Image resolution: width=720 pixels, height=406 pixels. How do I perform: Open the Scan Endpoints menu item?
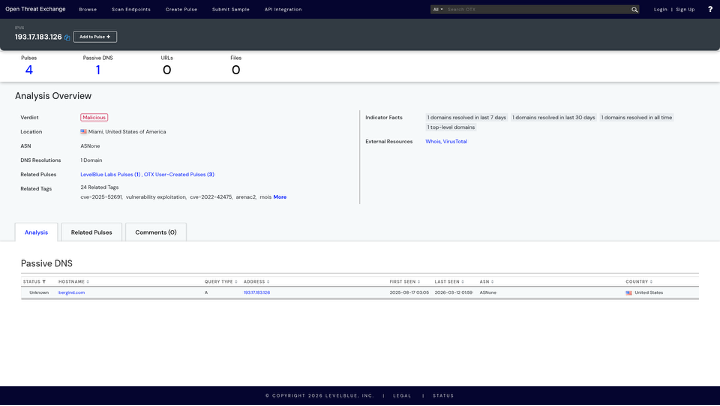point(131,9)
